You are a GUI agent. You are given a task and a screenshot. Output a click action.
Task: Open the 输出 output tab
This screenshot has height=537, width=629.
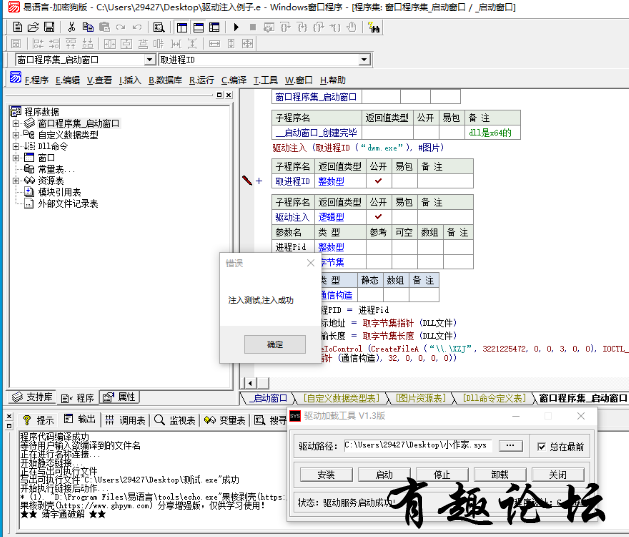80,420
